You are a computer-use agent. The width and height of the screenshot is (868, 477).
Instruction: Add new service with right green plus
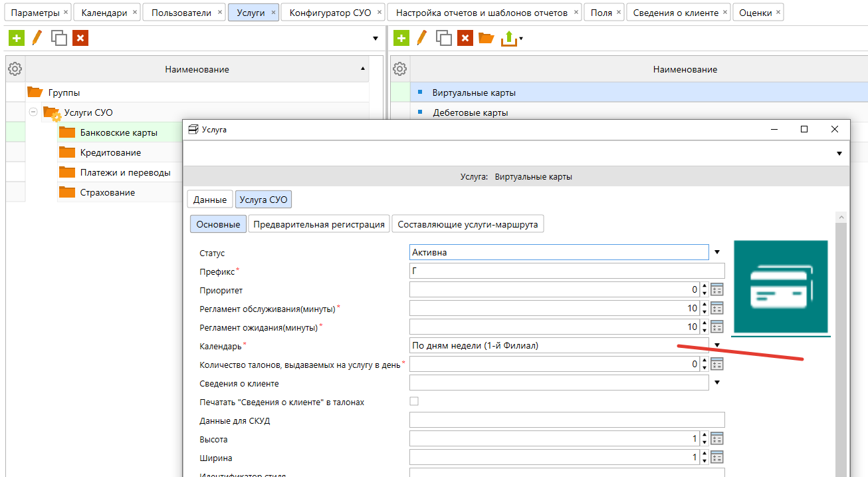tap(401, 39)
